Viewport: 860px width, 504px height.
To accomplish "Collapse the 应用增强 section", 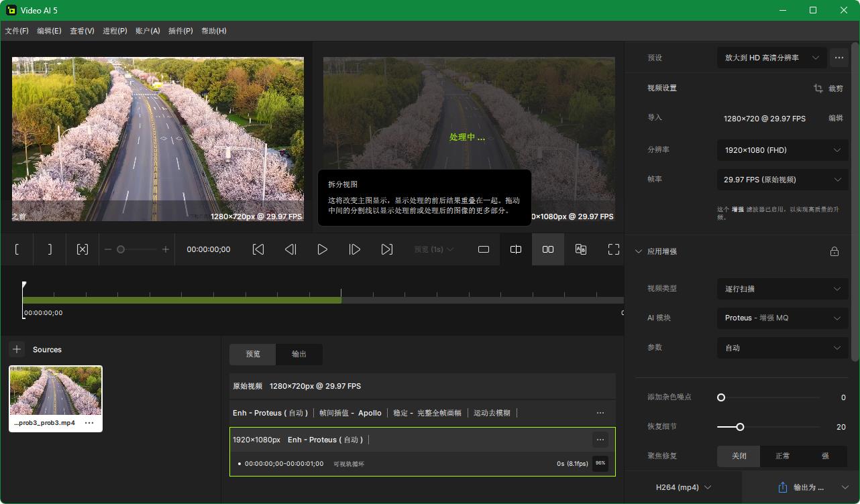I will click(x=638, y=251).
